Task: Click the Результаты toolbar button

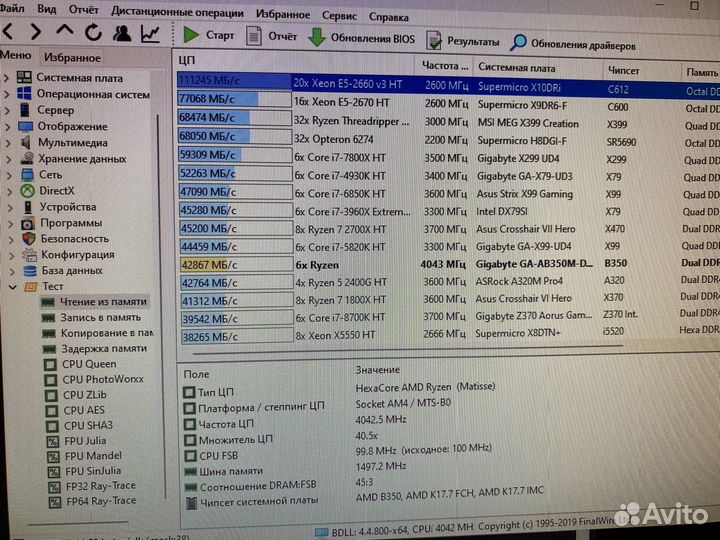Action: [x=462, y=42]
